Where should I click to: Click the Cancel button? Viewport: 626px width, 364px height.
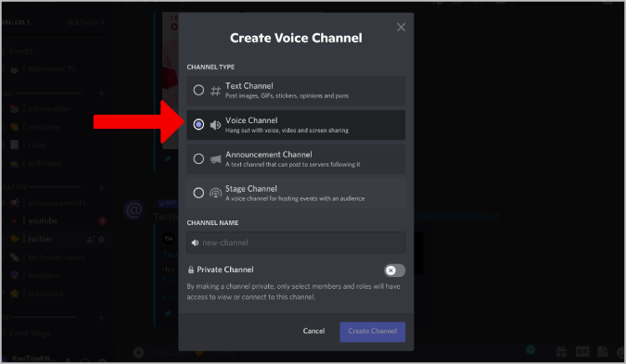(x=313, y=331)
